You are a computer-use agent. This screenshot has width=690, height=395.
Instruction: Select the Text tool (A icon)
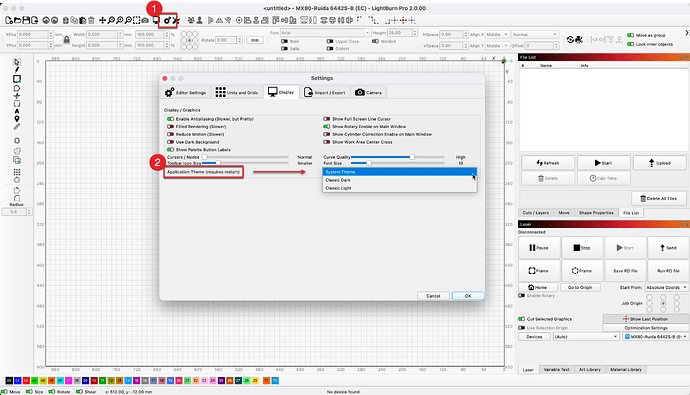pos(17,111)
